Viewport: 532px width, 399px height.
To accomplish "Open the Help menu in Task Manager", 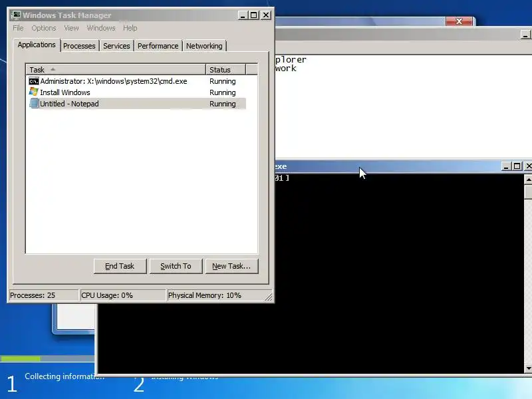I will click(130, 28).
